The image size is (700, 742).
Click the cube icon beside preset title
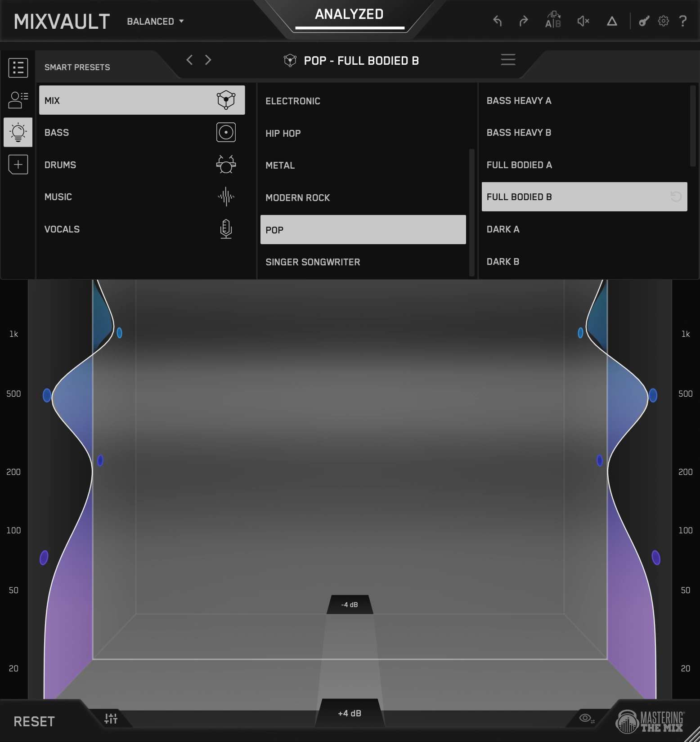pos(290,60)
